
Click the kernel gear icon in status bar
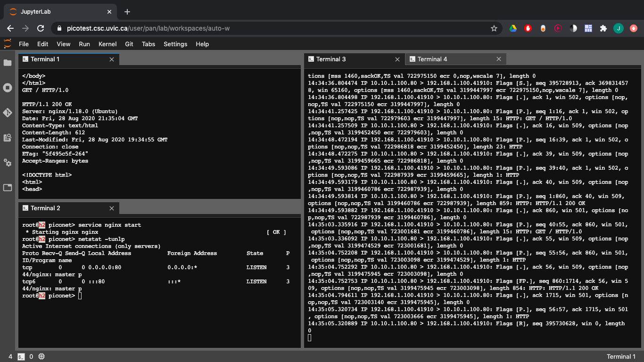coord(41,356)
